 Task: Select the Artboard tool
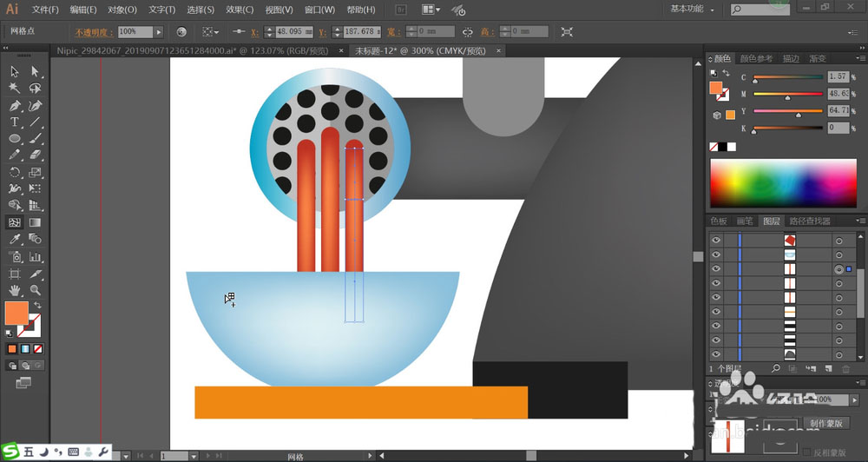point(15,274)
